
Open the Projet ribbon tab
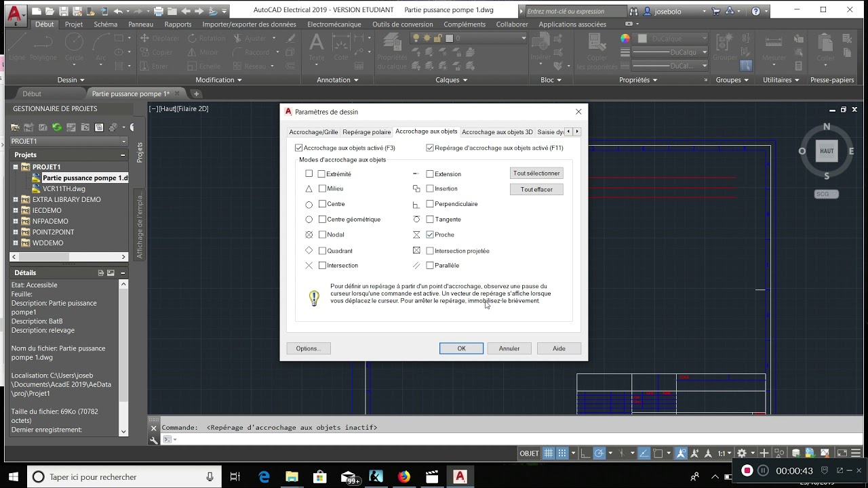coord(74,24)
